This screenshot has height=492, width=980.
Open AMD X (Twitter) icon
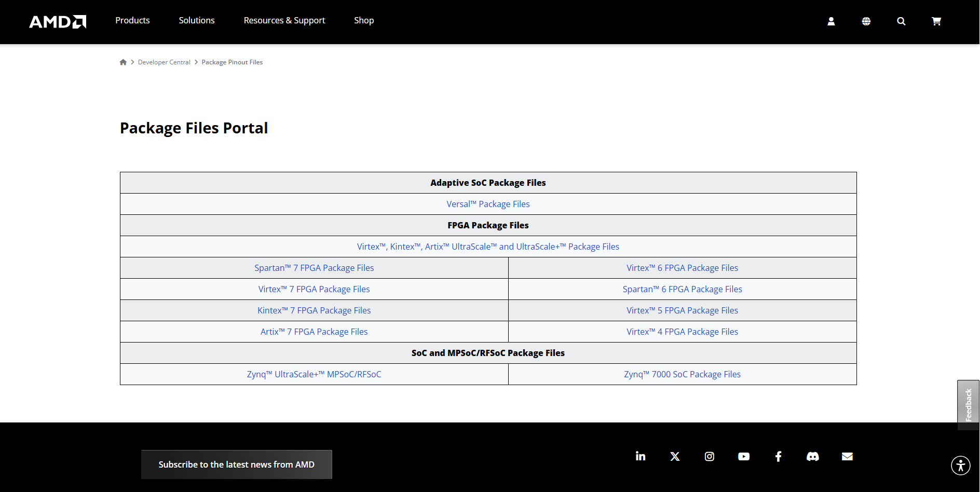675,456
